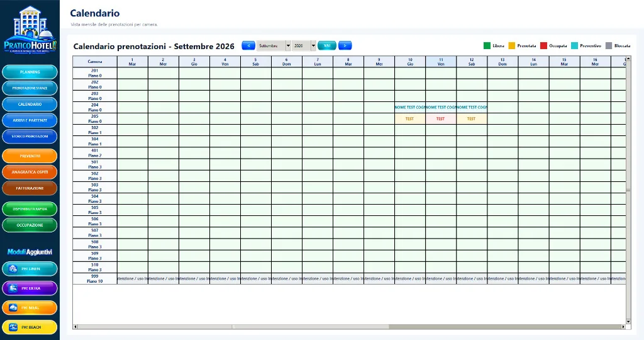Click the PraticoHotel logo

tap(30, 30)
